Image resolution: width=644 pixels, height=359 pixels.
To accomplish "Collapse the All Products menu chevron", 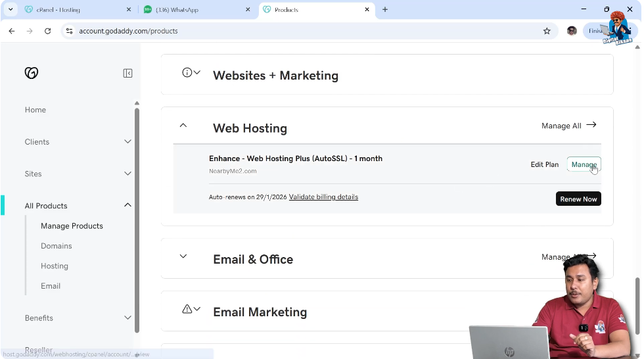I will (x=127, y=205).
